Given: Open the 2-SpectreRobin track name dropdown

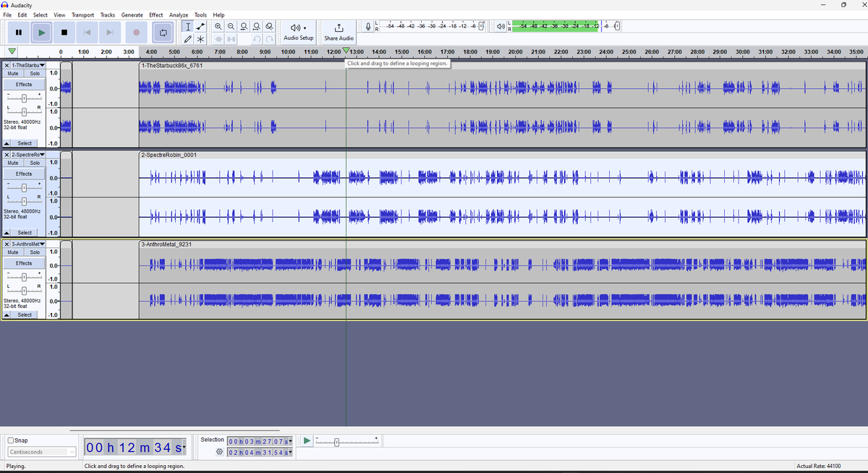Looking at the screenshot, I should [29, 155].
